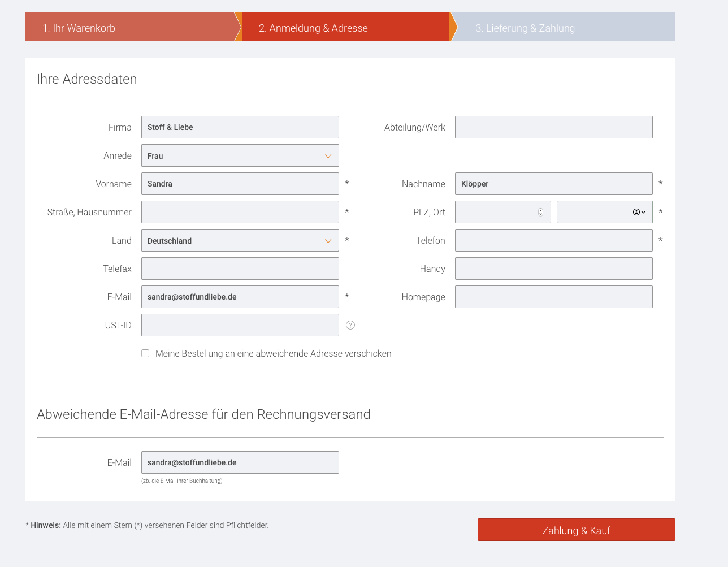Screen dimensions: 728x567
Task: Click the Vorname field with Sandra
Action: coord(240,184)
